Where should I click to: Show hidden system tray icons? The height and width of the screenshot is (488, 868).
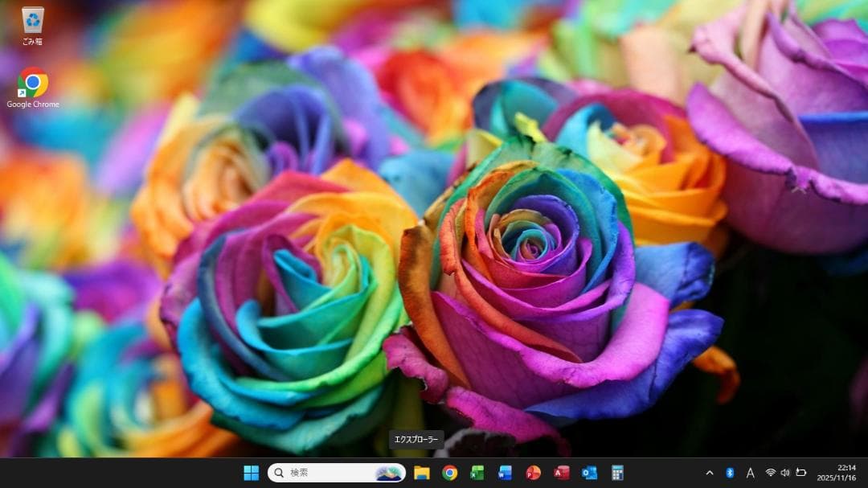710,474
